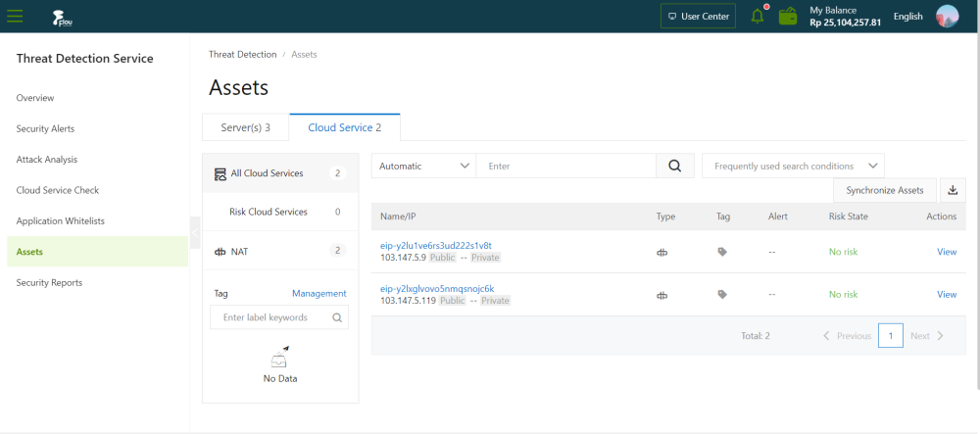Image resolution: width=980 pixels, height=434 pixels.
Task: Select page 1 in pagination
Action: tap(891, 336)
